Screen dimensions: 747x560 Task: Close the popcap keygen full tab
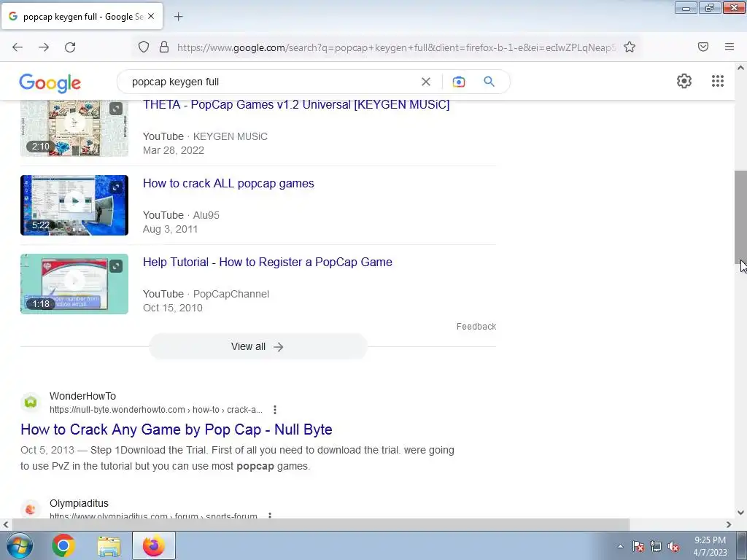[x=151, y=16]
